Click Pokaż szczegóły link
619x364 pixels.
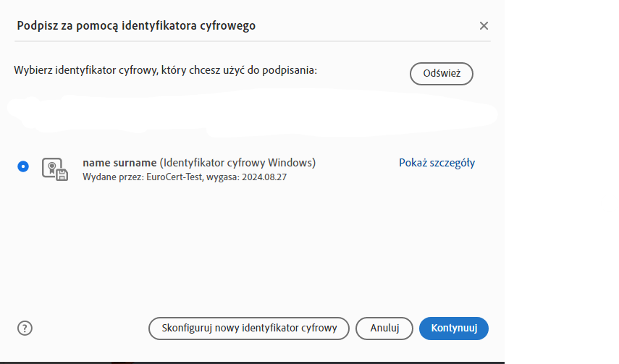point(437,163)
